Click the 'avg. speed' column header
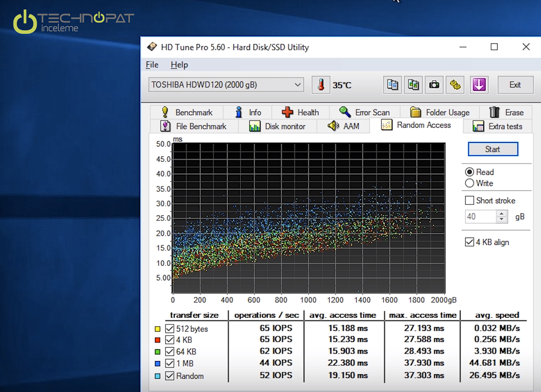 (x=497, y=315)
